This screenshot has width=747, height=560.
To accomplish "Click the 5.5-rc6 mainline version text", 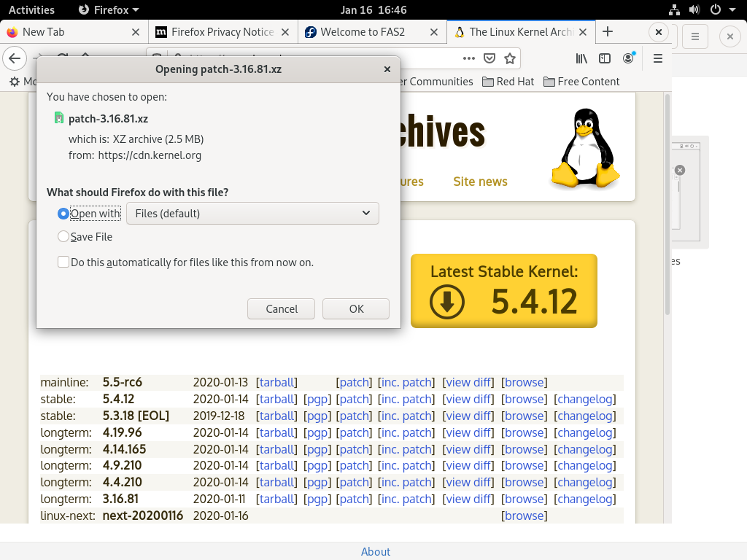I will 123,382.
